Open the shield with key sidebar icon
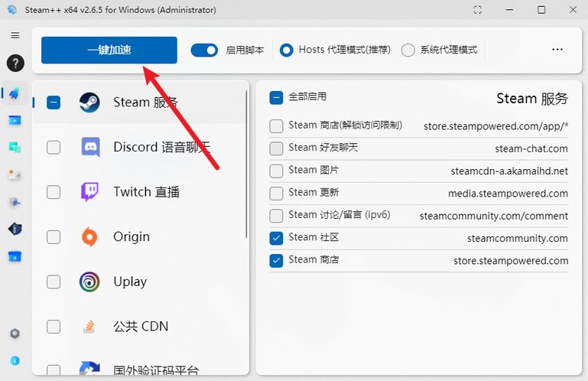Viewport: 588px width, 381px height. tap(15, 202)
